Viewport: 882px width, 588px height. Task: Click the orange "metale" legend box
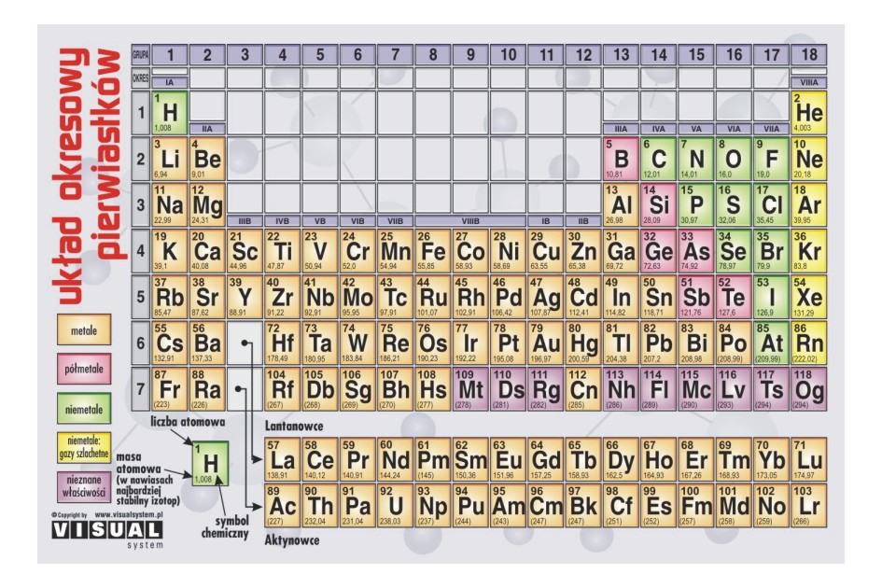click(79, 329)
